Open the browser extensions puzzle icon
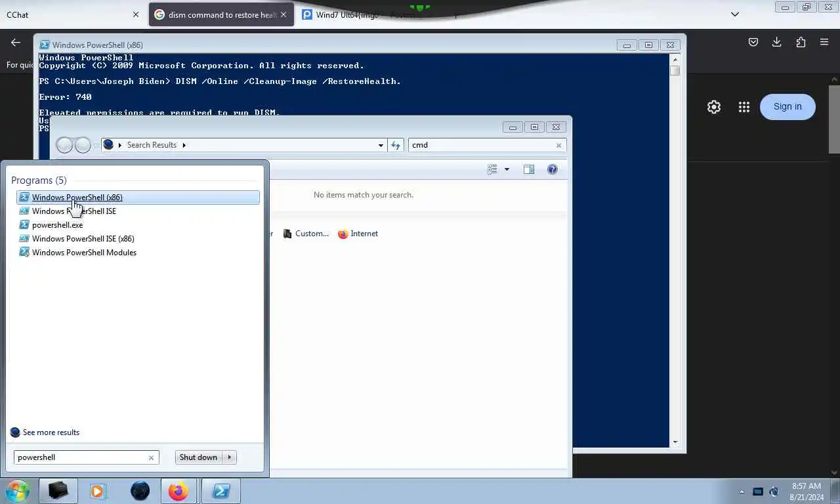The width and height of the screenshot is (840, 504). pyautogui.click(x=801, y=42)
